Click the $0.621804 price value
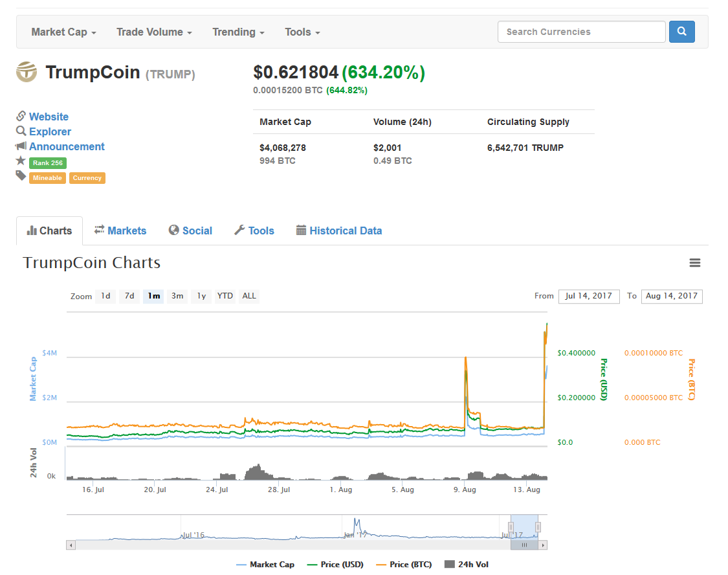The height and width of the screenshot is (575, 728). 296,73
